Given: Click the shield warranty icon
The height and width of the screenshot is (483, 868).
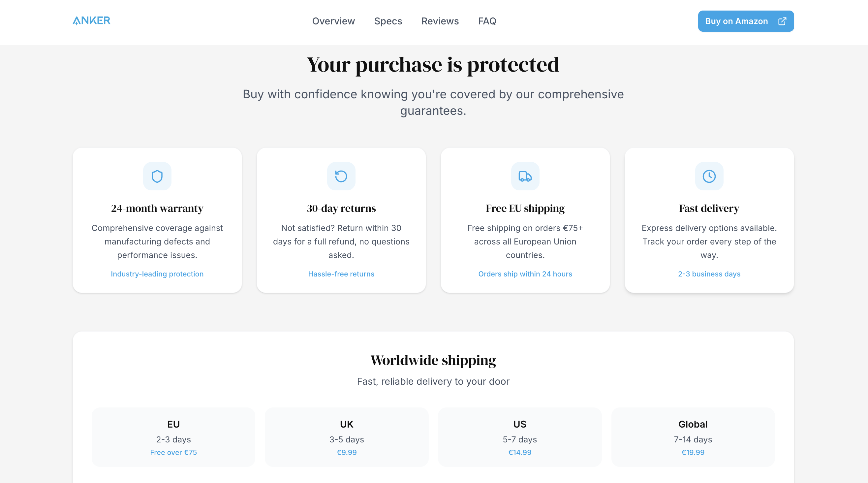Looking at the screenshot, I should point(157,176).
